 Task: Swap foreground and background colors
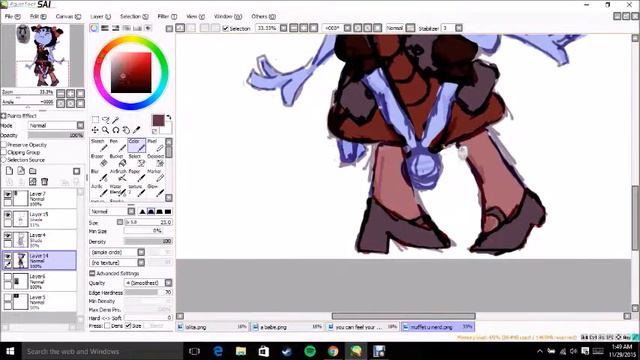(x=168, y=117)
